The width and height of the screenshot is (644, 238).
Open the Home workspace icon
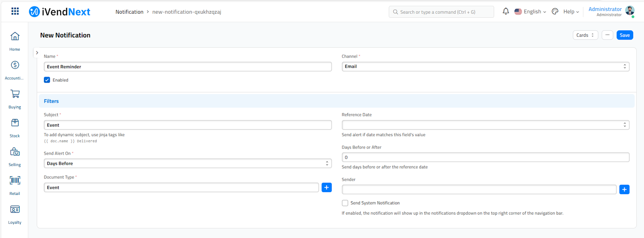[x=15, y=37]
